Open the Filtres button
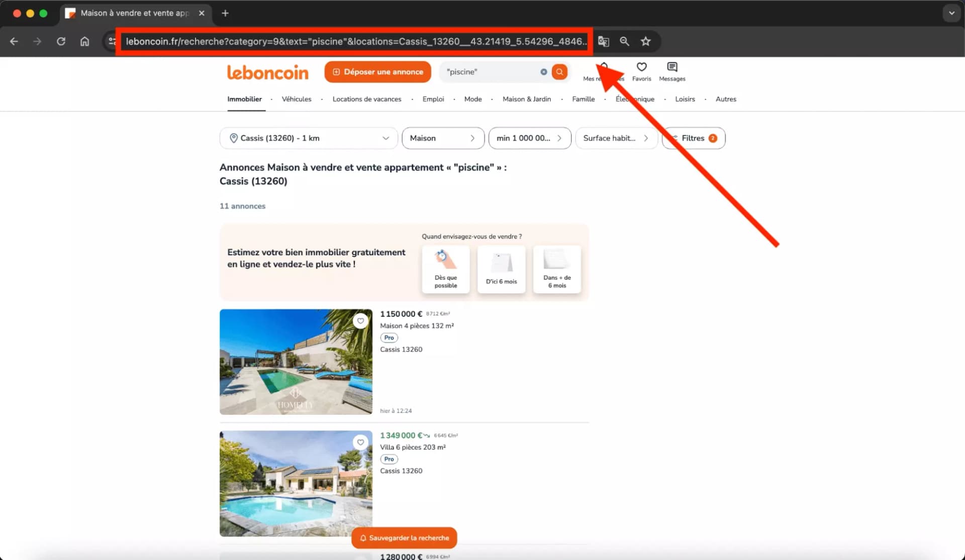The image size is (965, 560). tap(694, 138)
